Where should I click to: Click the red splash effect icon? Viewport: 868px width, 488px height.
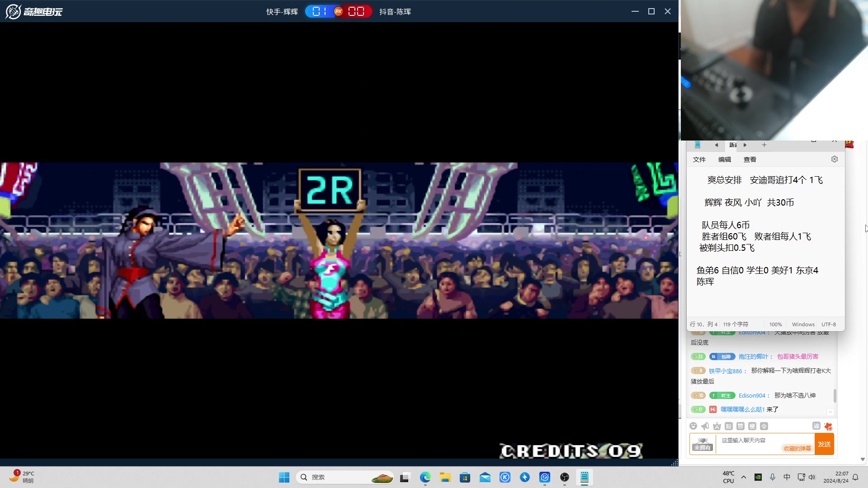(828, 426)
